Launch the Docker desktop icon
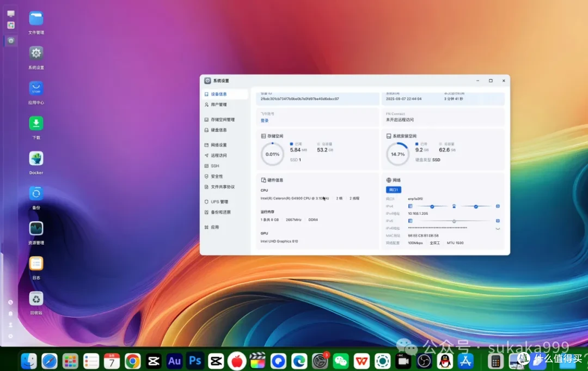The height and width of the screenshot is (371, 588). coord(36,159)
